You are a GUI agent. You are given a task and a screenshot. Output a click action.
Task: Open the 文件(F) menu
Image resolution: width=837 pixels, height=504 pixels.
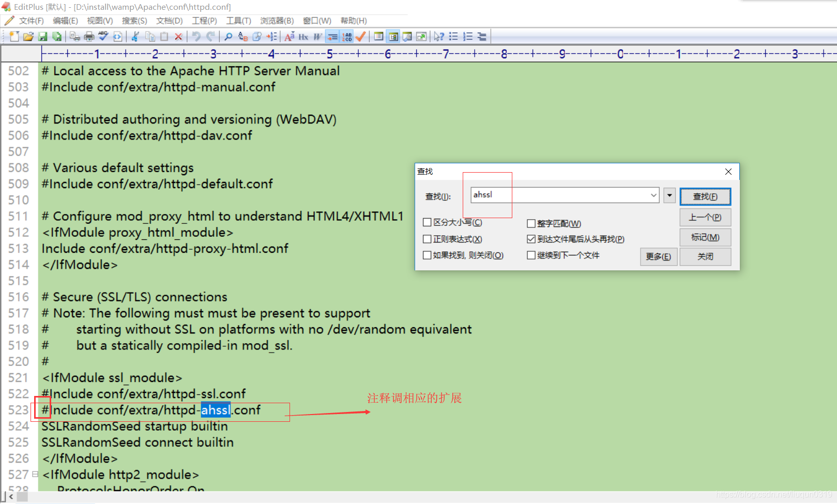tap(32, 21)
